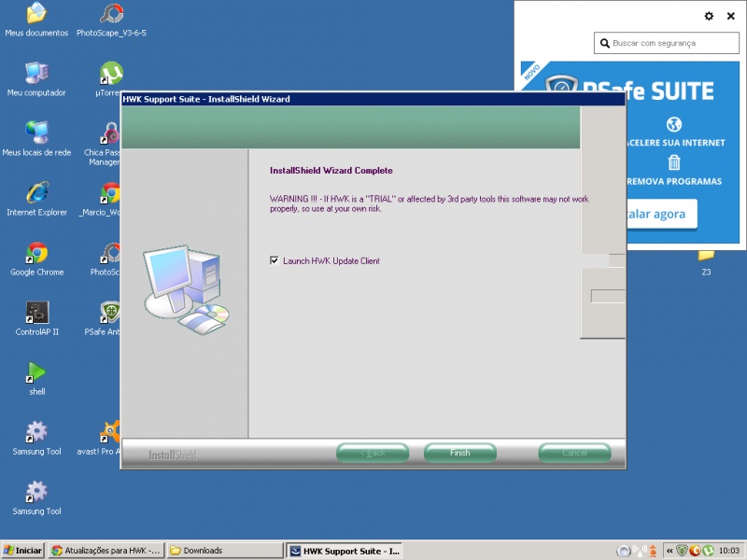Click the green µTorrent tray icon
Image resolution: width=747 pixels, height=560 pixels.
[708, 551]
